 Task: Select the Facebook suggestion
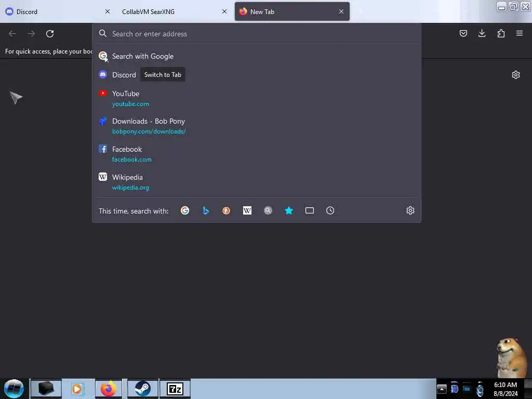point(257,154)
